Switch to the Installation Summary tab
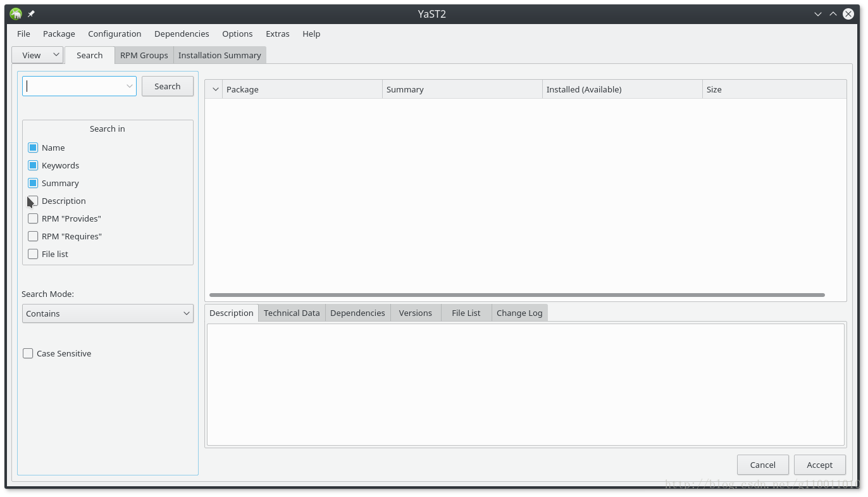 coord(220,55)
